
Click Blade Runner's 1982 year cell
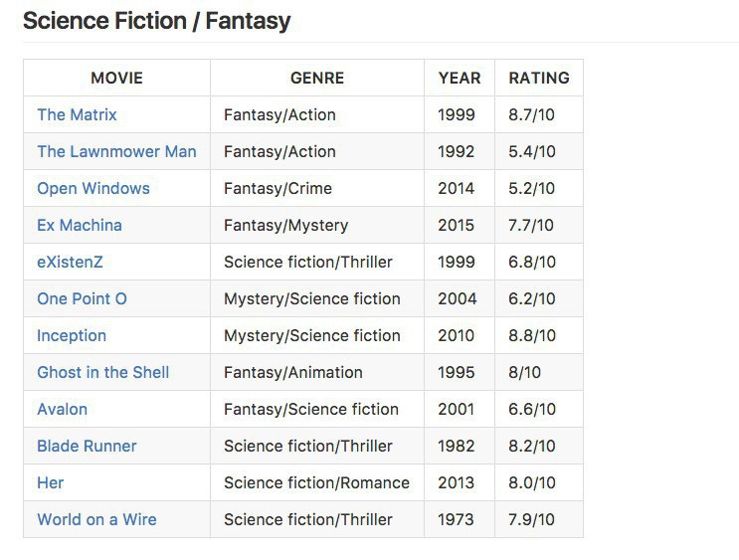click(457, 447)
